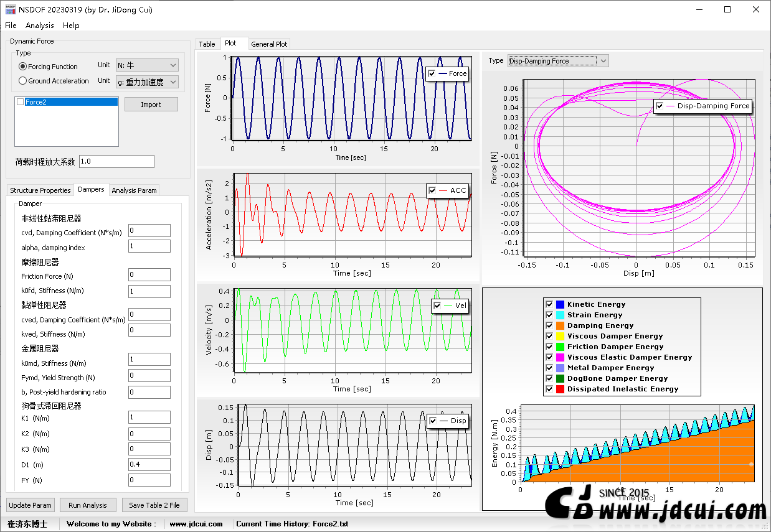This screenshot has height=532, width=771.
Task: Click the NSDOF app icon in title bar
Action: 10,9
